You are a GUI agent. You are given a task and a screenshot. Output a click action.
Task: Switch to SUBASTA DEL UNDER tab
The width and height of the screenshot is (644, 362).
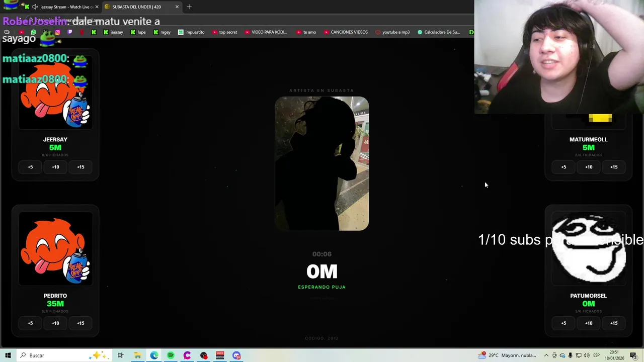point(141,7)
